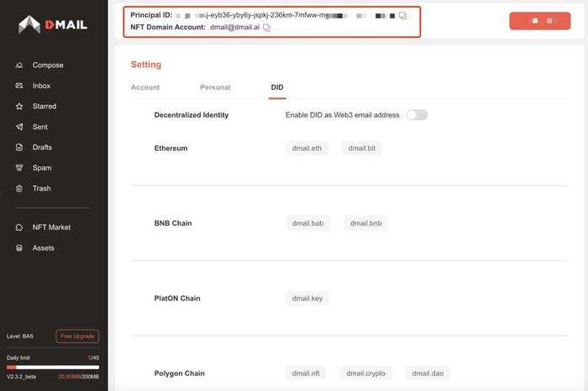Click the PlatON Chain label
Image resolution: width=588 pixels, height=391 pixels.
point(177,299)
